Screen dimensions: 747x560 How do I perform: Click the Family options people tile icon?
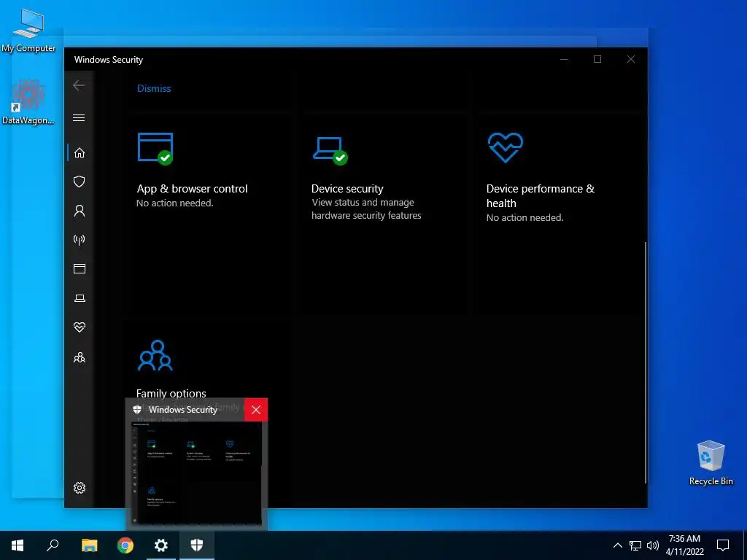coord(155,355)
